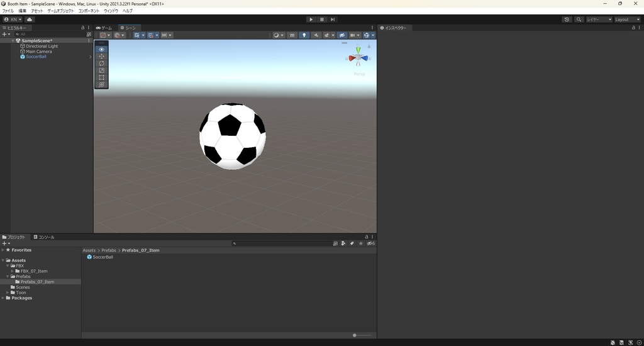Open the KN account dropdown
Screen dimensions: 644x346
click(x=13, y=20)
